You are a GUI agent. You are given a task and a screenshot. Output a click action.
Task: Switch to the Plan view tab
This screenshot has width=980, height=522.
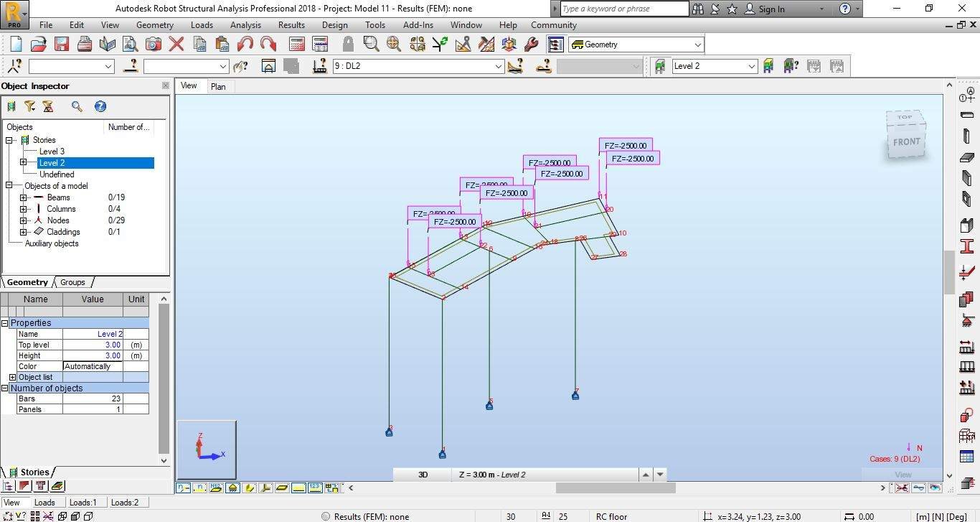[x=218, y=86]
